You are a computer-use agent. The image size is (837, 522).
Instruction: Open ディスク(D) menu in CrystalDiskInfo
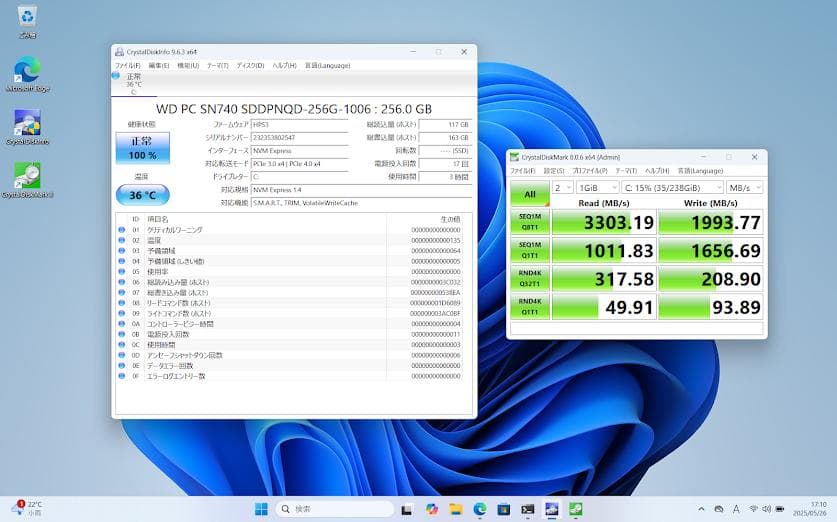[250, 66]
